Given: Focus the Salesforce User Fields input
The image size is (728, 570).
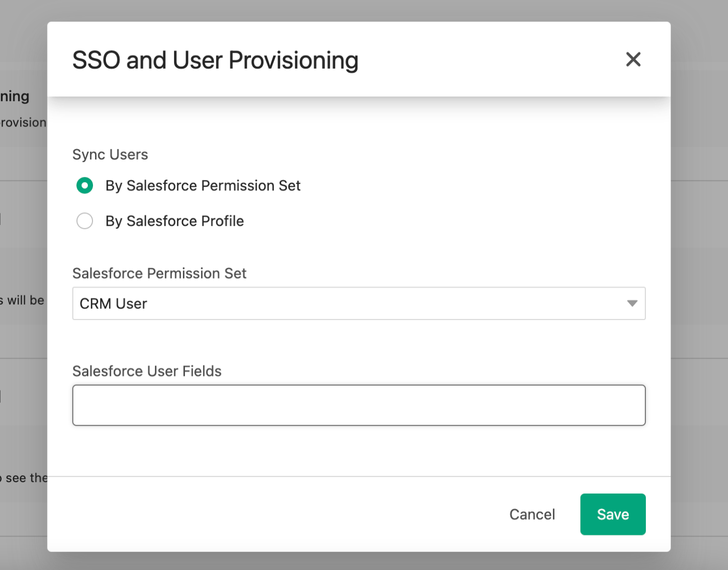Looking at the screenshot, I should 359,405.
